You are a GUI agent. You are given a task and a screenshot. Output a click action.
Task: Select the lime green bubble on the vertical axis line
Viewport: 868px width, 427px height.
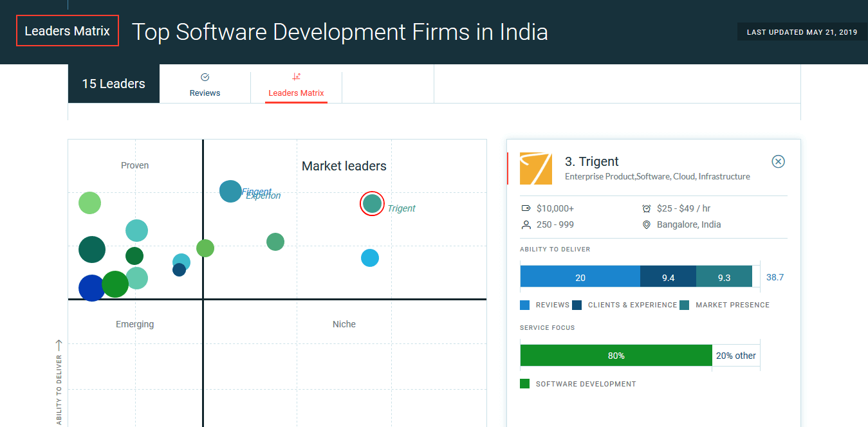(205, 248)
